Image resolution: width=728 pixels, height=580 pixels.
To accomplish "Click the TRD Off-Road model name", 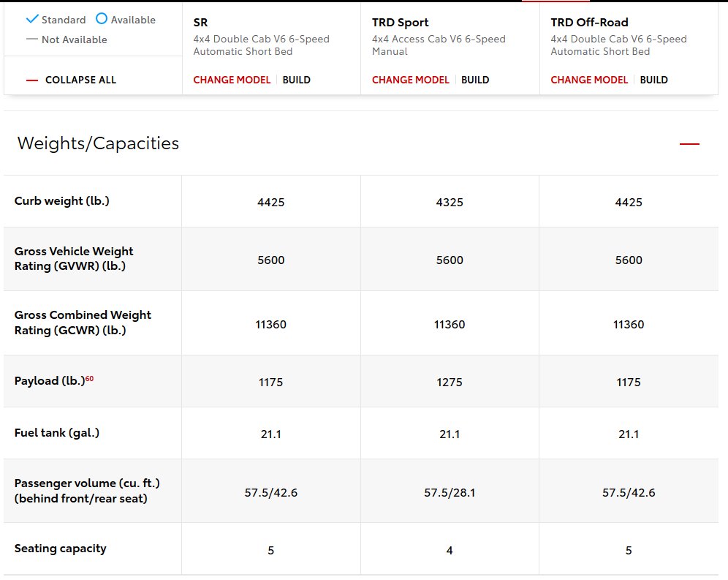I will click(589, 22).
